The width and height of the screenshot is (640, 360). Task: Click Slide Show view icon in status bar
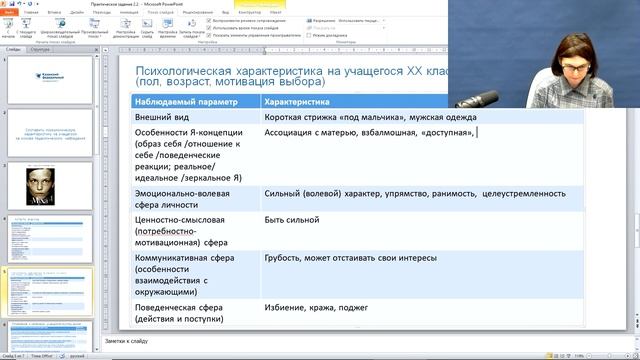pos(569,356)
